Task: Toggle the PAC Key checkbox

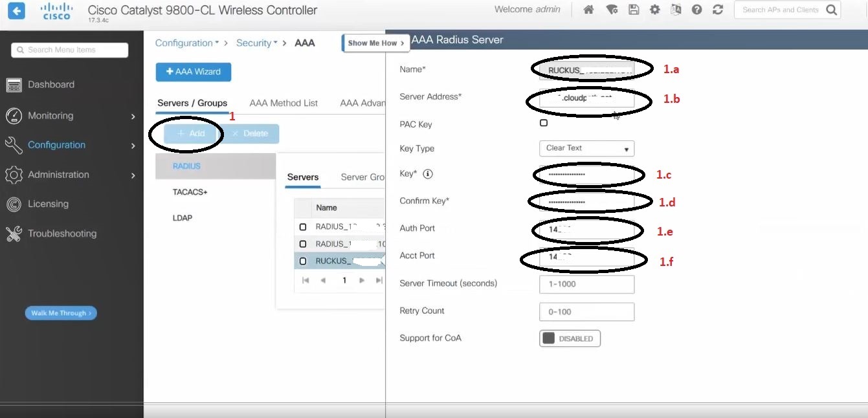Action: click(544, 123)
